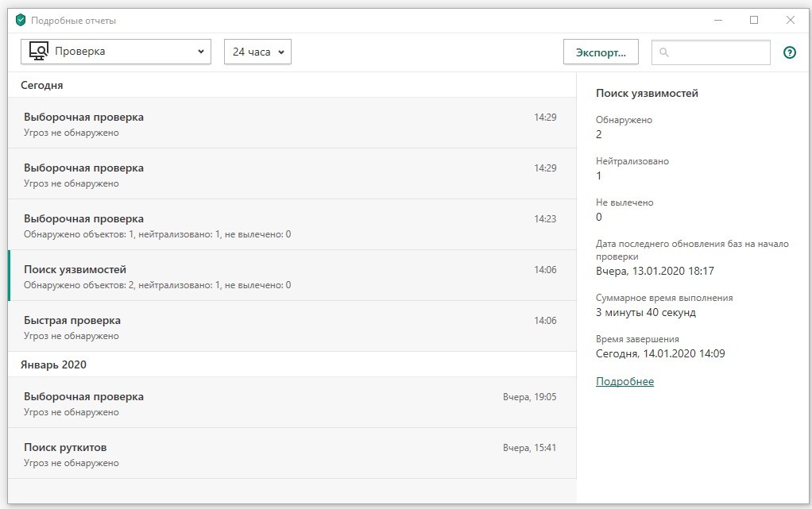
Task: Select the Поиск руткитов report row
Action: coord(292,453)
